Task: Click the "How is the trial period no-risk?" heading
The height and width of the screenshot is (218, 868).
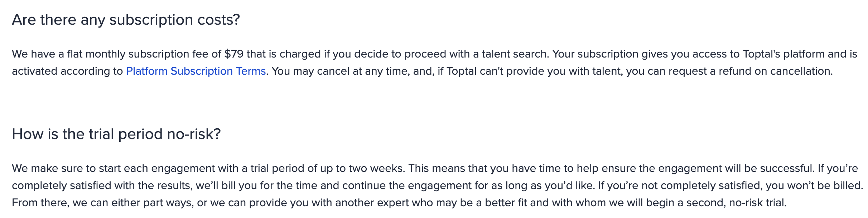Action: point(116,134)
